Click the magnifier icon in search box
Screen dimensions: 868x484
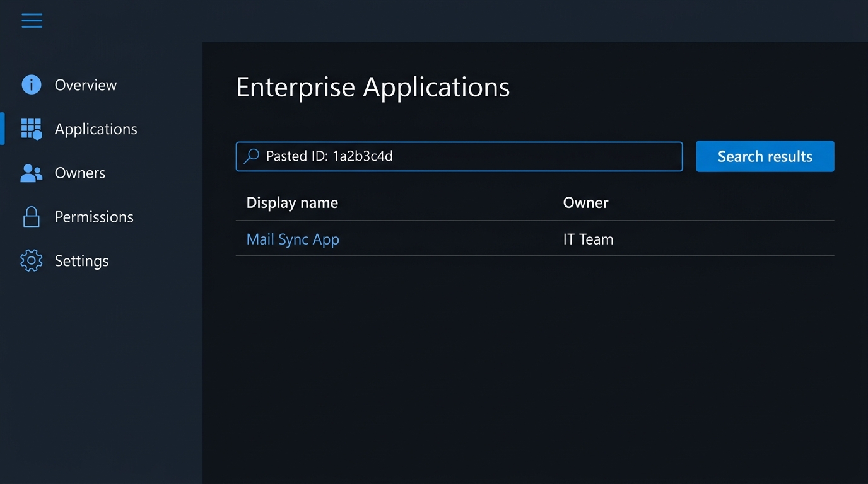coord(252,156)
